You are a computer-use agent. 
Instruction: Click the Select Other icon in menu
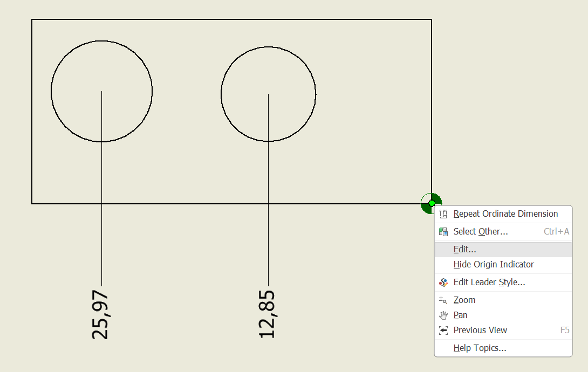[443, 232]
